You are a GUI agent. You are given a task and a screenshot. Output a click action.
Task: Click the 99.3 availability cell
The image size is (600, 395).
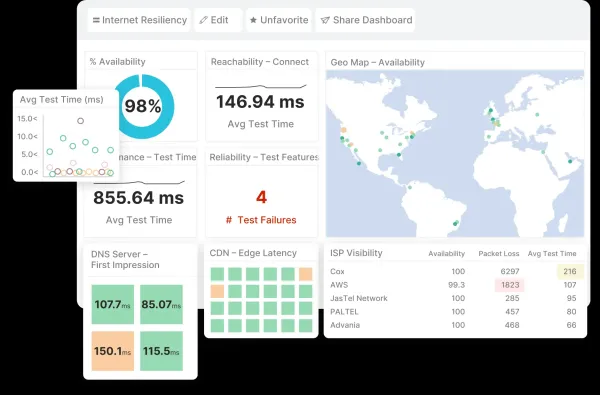[456, 285]
